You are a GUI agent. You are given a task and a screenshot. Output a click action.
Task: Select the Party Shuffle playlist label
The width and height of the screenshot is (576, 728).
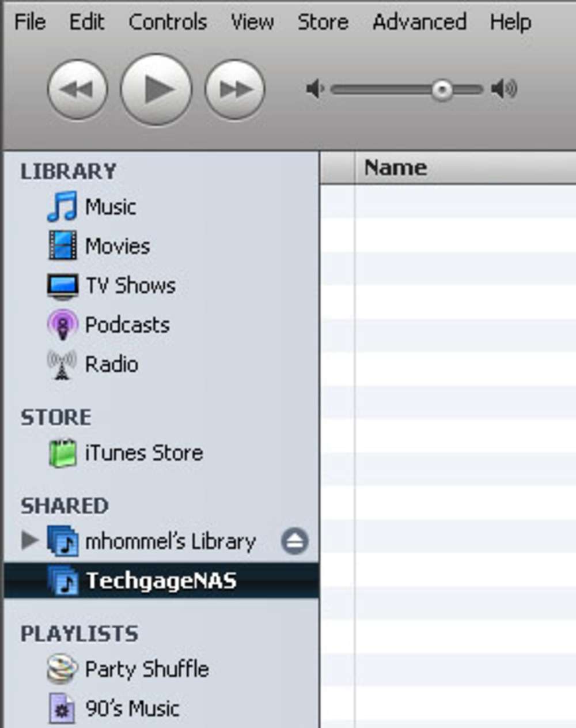pyautogui.click(x=147, y=669)
